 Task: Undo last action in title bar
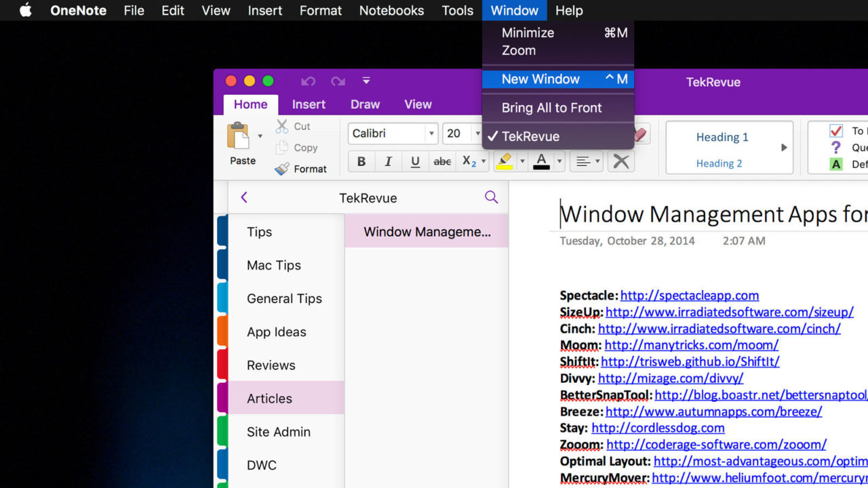[x=309, y=81]
